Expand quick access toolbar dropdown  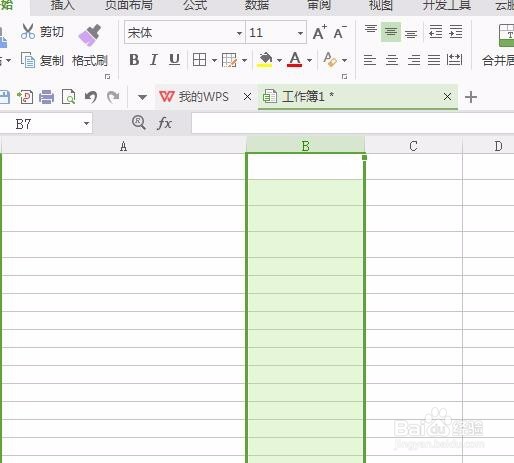(142, 97)
